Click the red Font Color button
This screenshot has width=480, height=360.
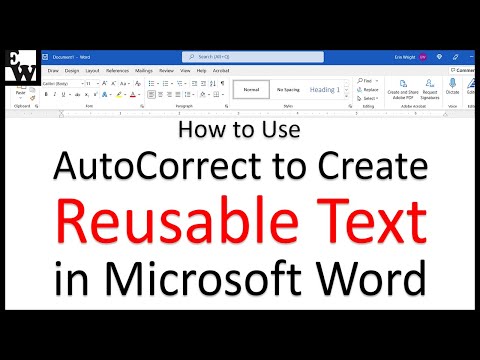[x=133, y=95]
